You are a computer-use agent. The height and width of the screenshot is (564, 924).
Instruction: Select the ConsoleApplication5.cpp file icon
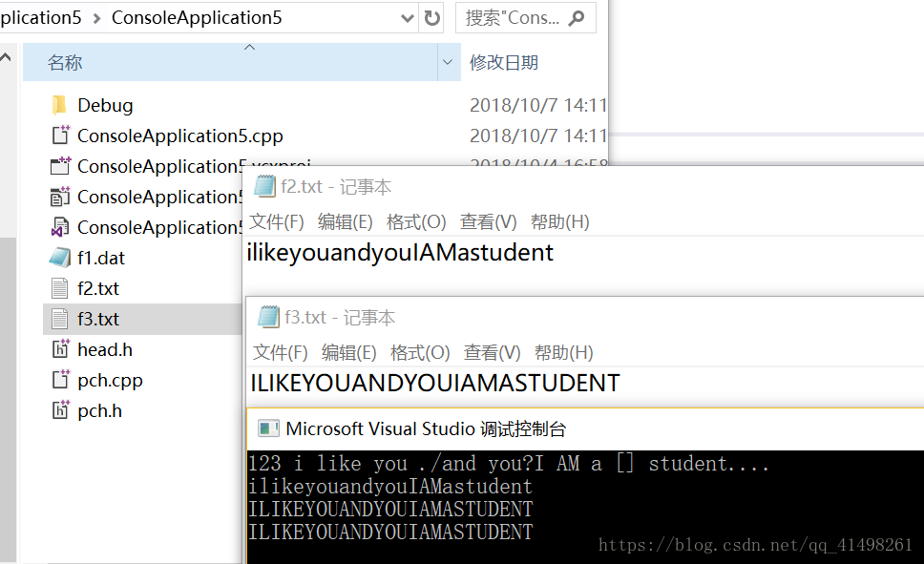point(60,136)
